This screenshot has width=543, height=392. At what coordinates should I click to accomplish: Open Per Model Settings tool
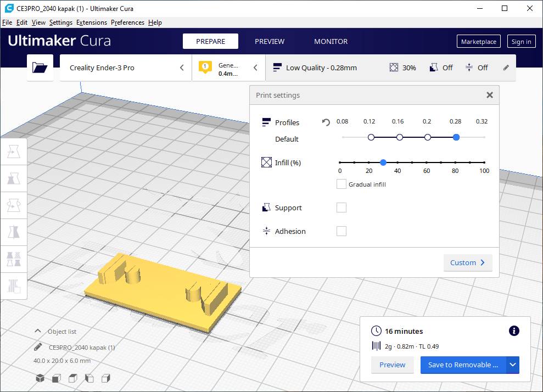pos(14,259)
